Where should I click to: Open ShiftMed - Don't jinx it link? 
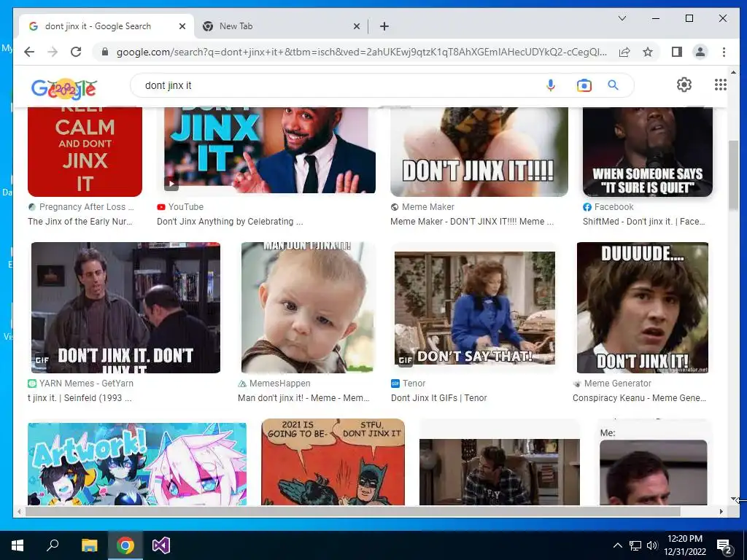(x=643, y=222)
